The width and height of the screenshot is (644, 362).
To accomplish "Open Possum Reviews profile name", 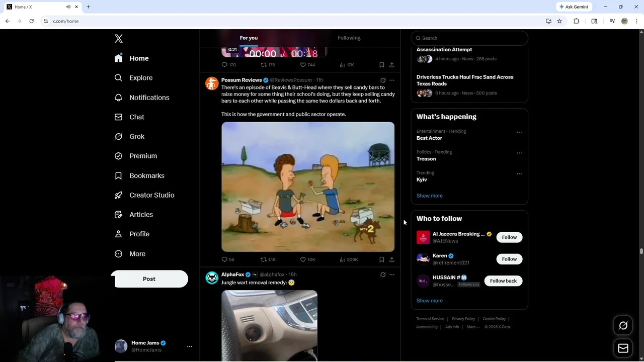I will pyautogui.click(x=242, y=80).
